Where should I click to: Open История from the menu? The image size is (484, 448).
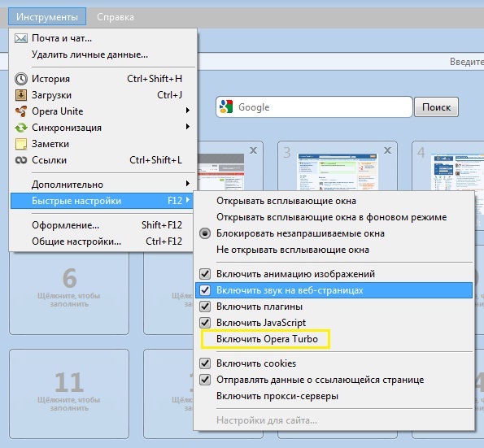pyautogui.click(x=102, y=79)
